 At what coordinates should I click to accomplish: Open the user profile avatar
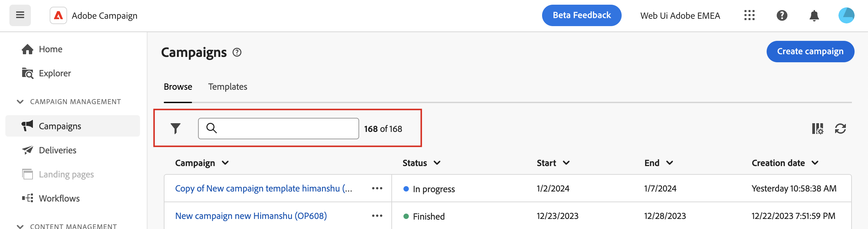pos(846,15)
